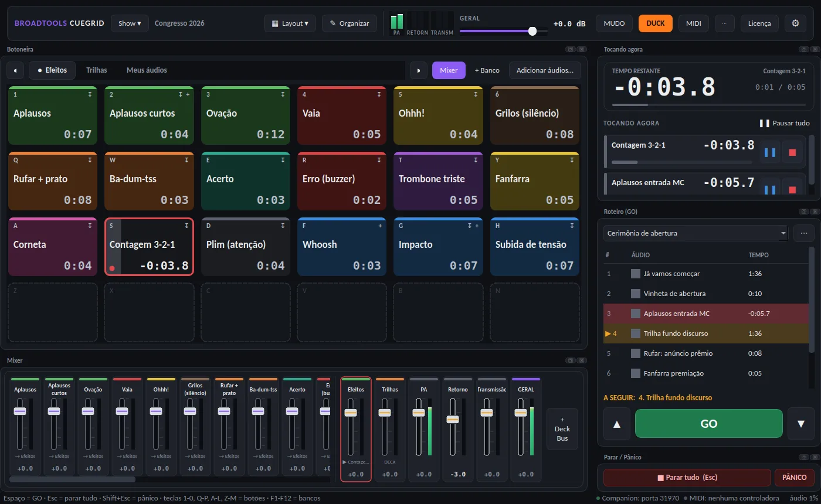Expand the Cerimônia de abertura combo box
This screenshot has width=821, height=504.
(696, 233)
